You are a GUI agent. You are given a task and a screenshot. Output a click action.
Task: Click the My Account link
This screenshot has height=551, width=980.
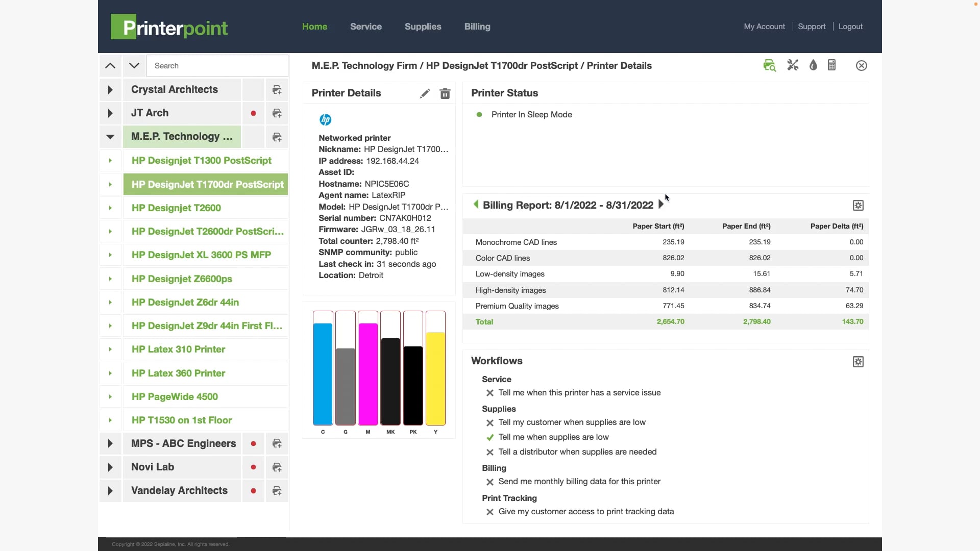764,27
